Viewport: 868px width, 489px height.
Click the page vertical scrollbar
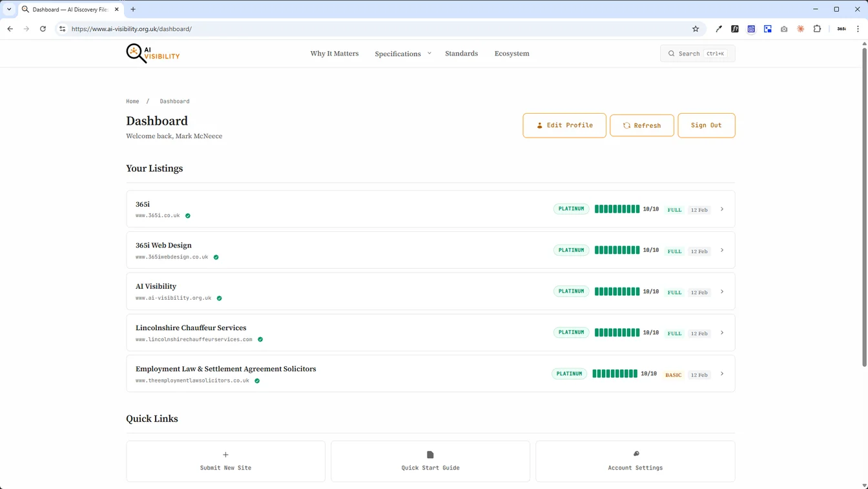pos(864,207)
